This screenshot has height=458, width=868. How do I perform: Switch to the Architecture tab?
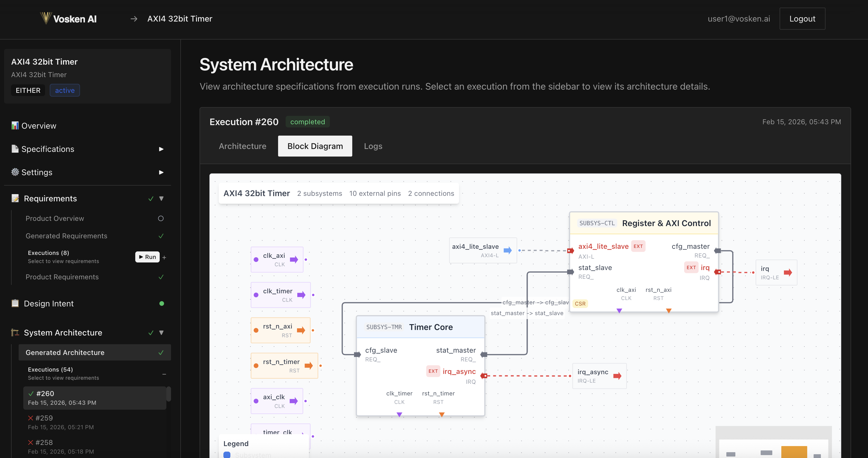click(x=243, y=146)
